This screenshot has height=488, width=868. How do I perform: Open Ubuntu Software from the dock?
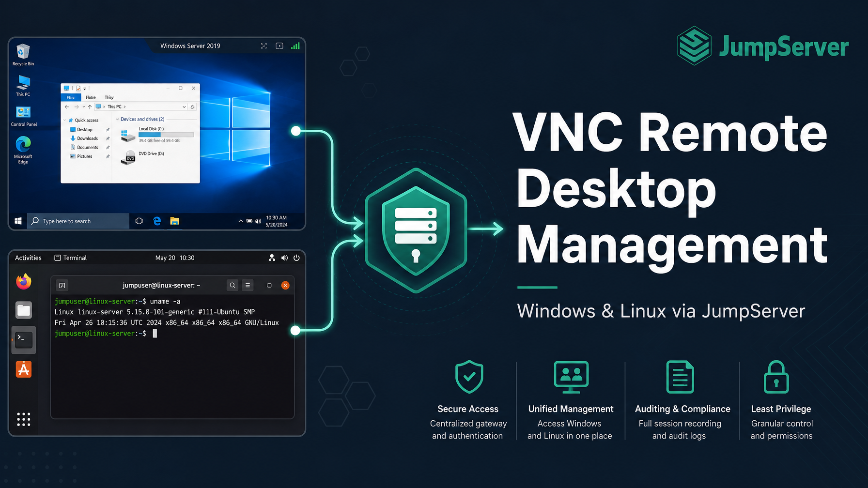tap(23, 369)
